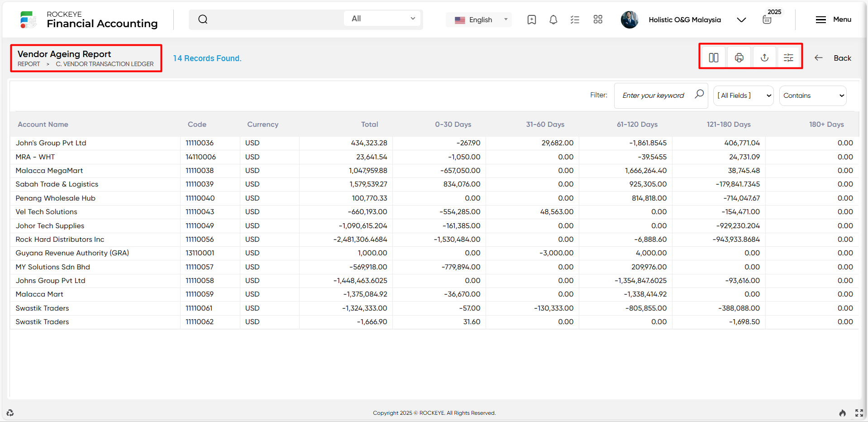Sort by 0-30 Days column header
868x422 pixels.
click(453, 124)
